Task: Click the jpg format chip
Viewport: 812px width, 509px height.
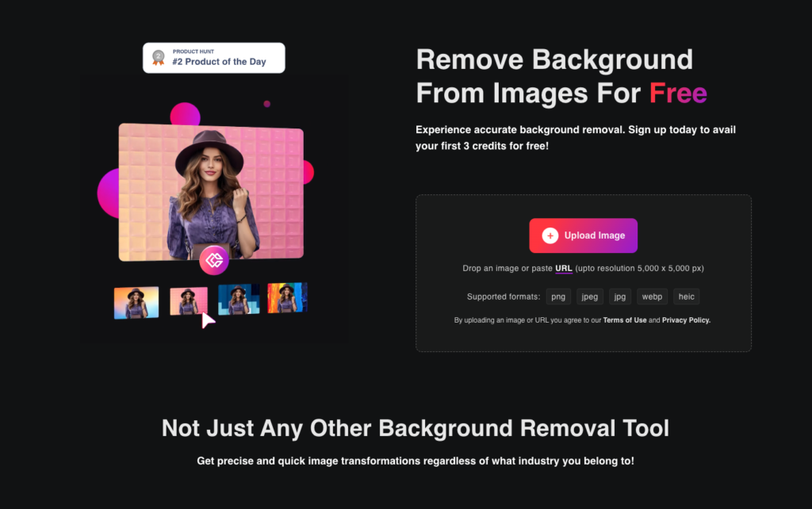Action: coord(619,296)
